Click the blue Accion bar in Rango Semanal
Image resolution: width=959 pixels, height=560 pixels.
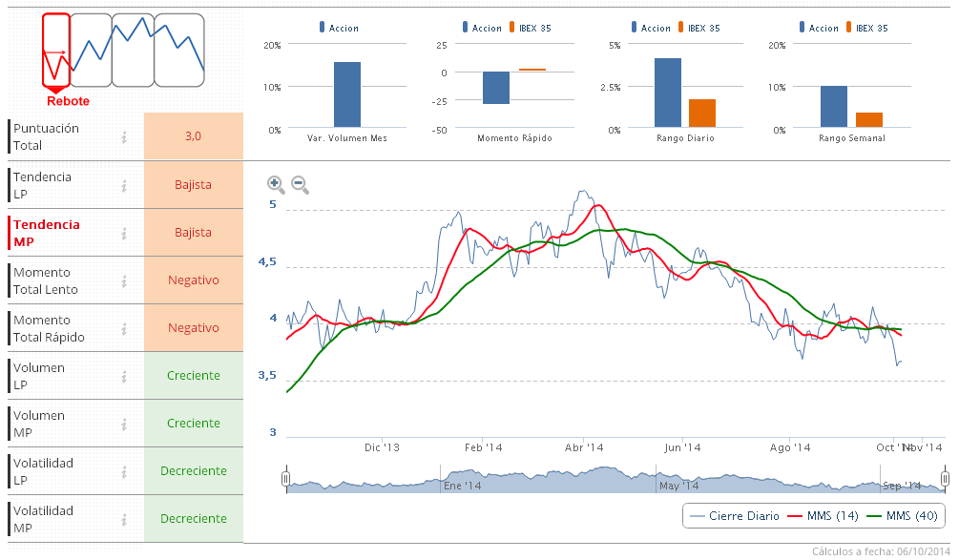point(834,106)
